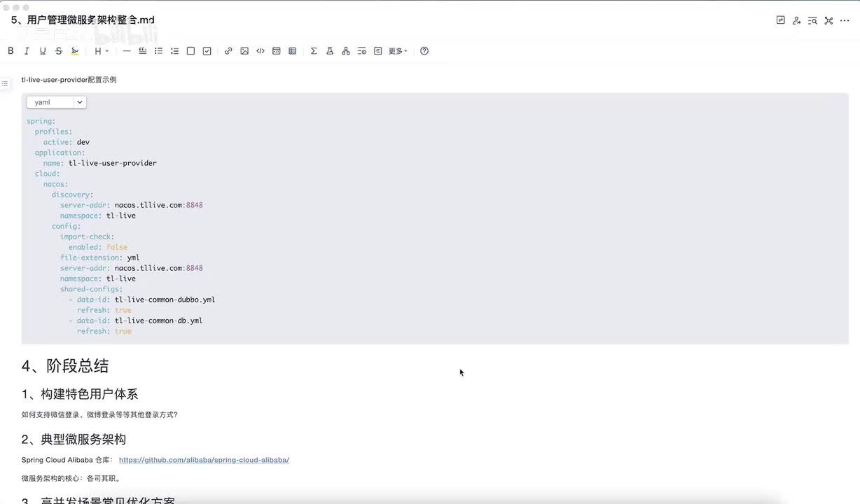Apply text highlight color

pyautogui.click(x=75, y=51)
